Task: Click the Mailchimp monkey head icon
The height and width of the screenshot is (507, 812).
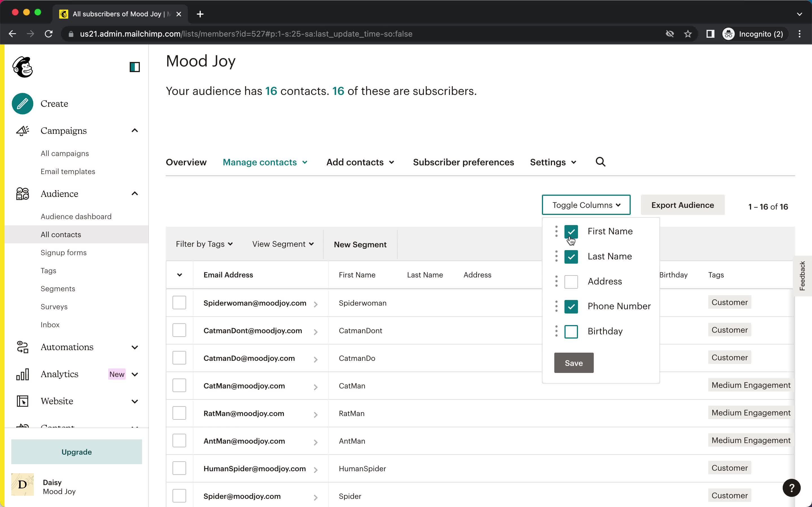Action: [23, 66]
